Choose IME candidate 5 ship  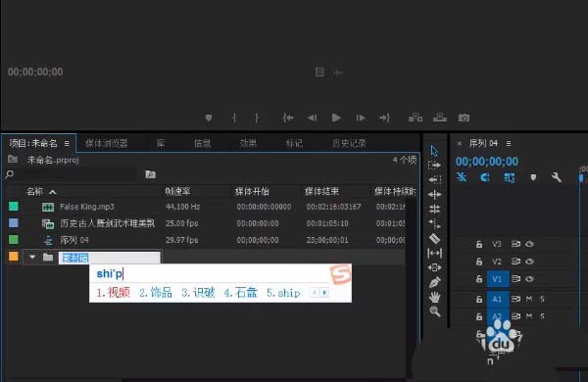click(x=283, y=293)
